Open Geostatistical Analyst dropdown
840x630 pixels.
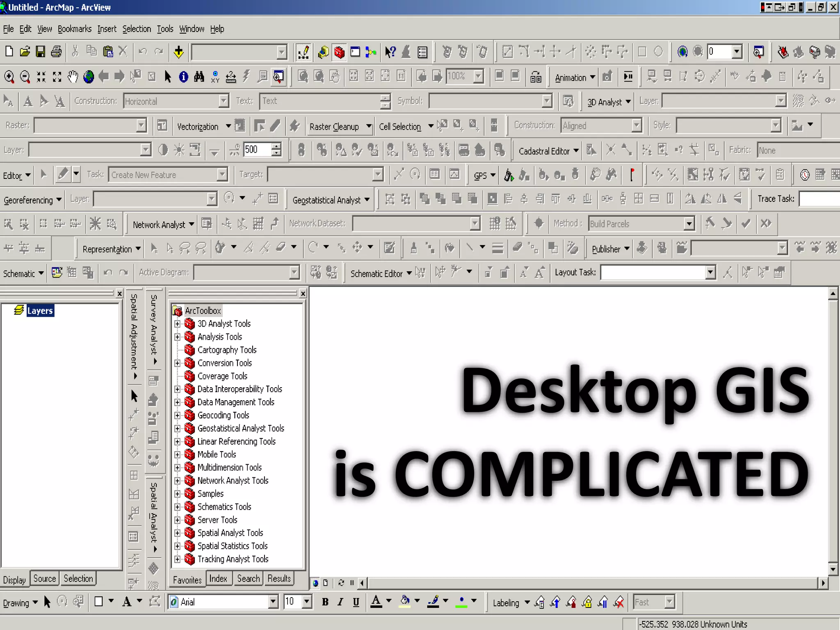tap(331, 200)
